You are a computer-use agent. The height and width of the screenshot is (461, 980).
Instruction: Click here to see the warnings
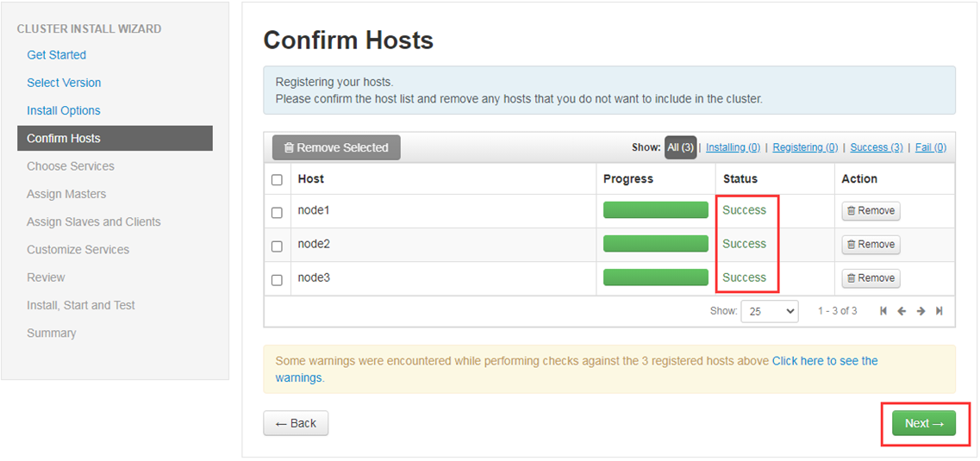(577, 369)
